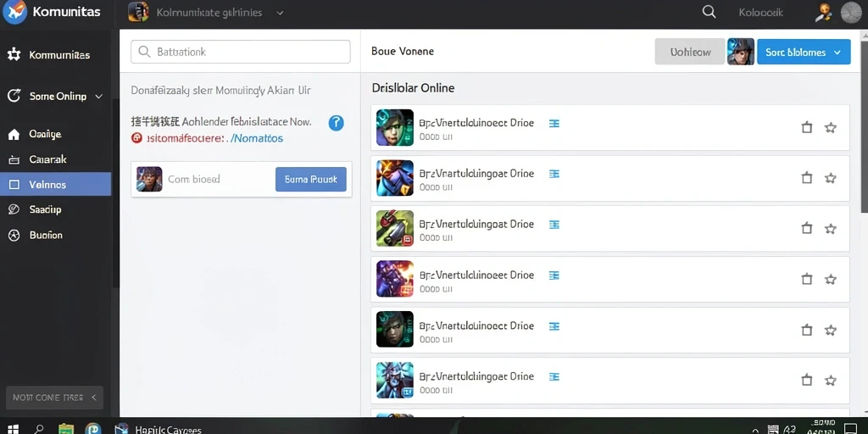This screenshot has height=434, width=868.
Task: Open first row's green-haired glasses character thumbnail
Action: [395, 127]
